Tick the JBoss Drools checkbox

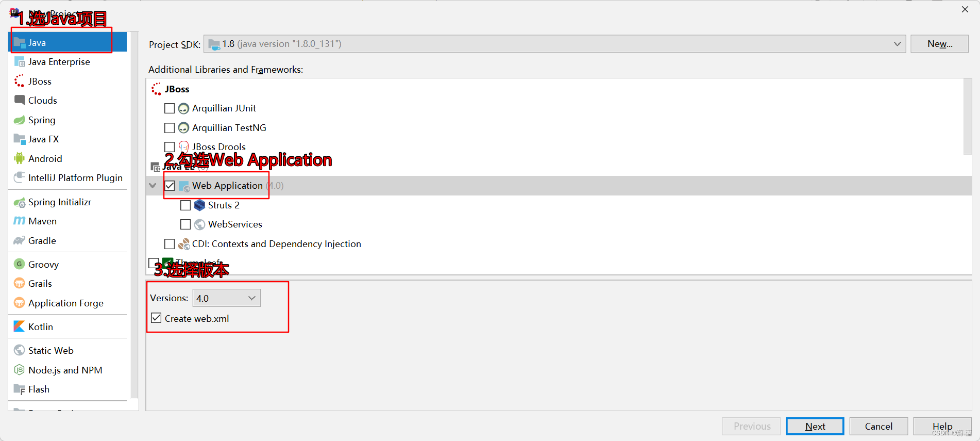click(170, 147)
